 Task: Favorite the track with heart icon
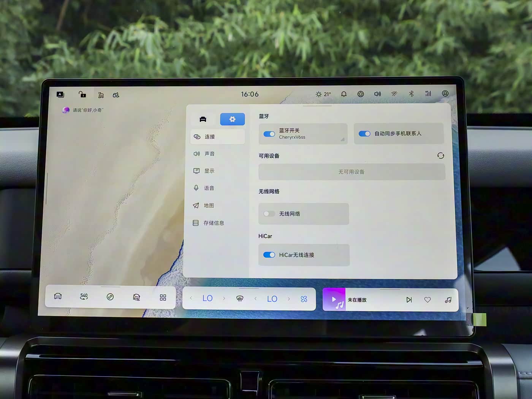pos(427,300)
